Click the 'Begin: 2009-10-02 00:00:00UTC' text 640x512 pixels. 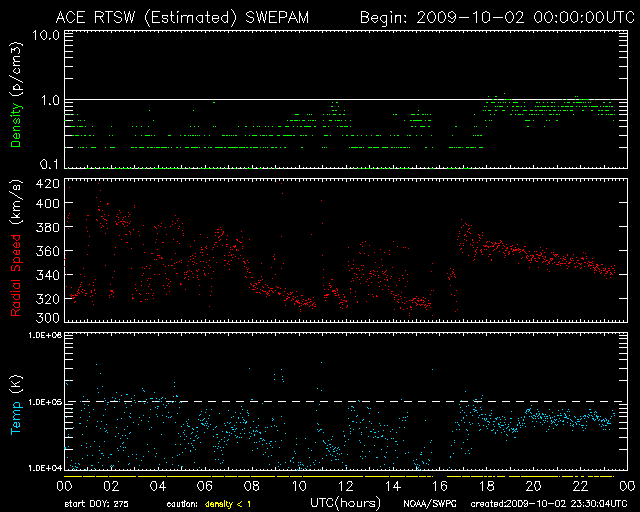498,18
